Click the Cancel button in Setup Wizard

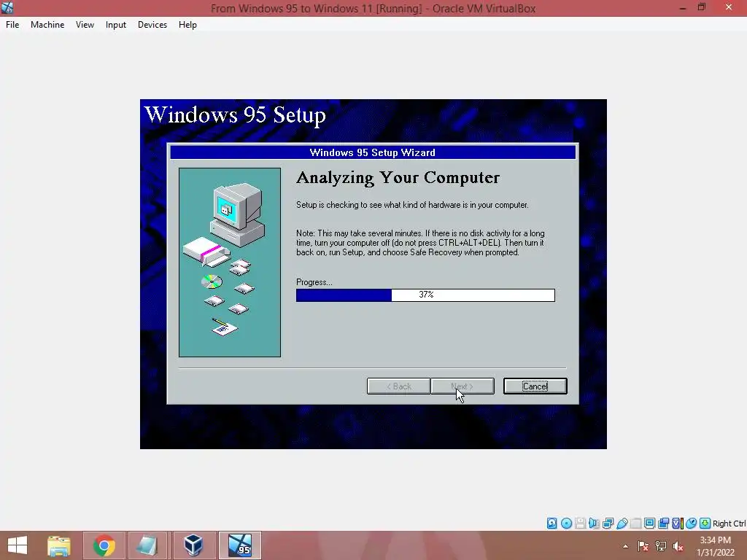pyautogui.click(x=535, y=386)
